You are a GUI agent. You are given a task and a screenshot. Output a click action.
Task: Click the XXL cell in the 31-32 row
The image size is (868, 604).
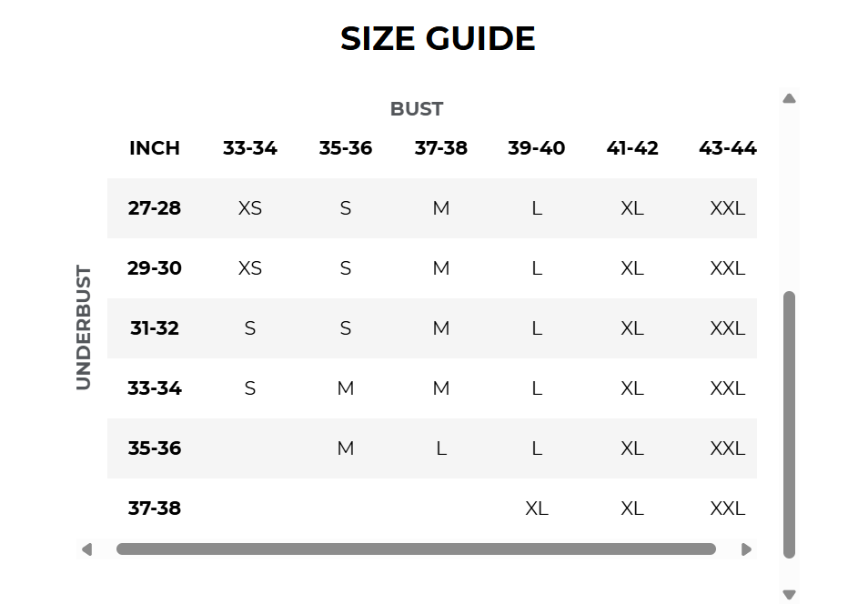pos(727,328)
